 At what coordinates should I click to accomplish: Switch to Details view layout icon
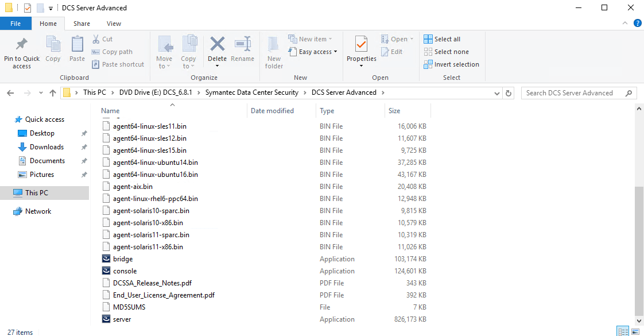[623, 331]
